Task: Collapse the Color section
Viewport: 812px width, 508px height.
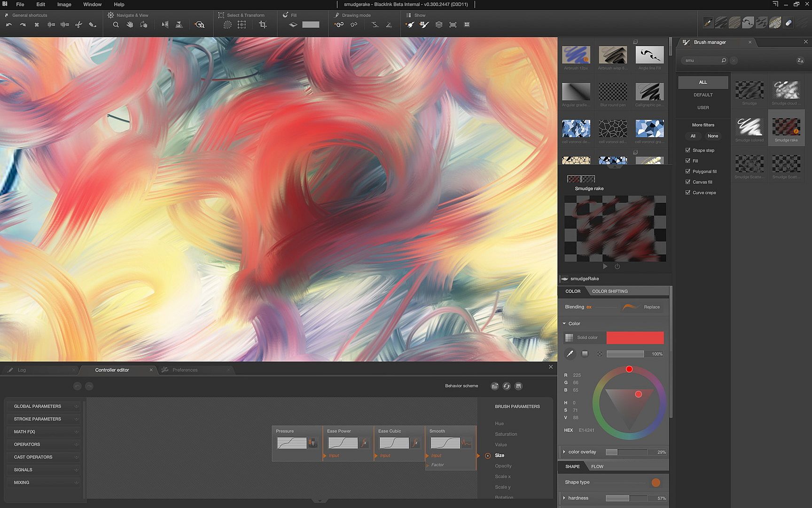Action: coord(564,324)
